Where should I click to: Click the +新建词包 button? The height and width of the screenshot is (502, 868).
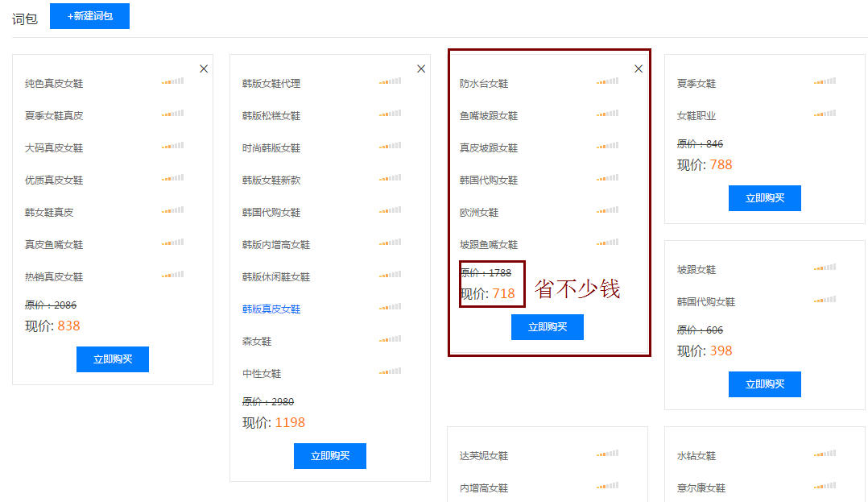89,16
